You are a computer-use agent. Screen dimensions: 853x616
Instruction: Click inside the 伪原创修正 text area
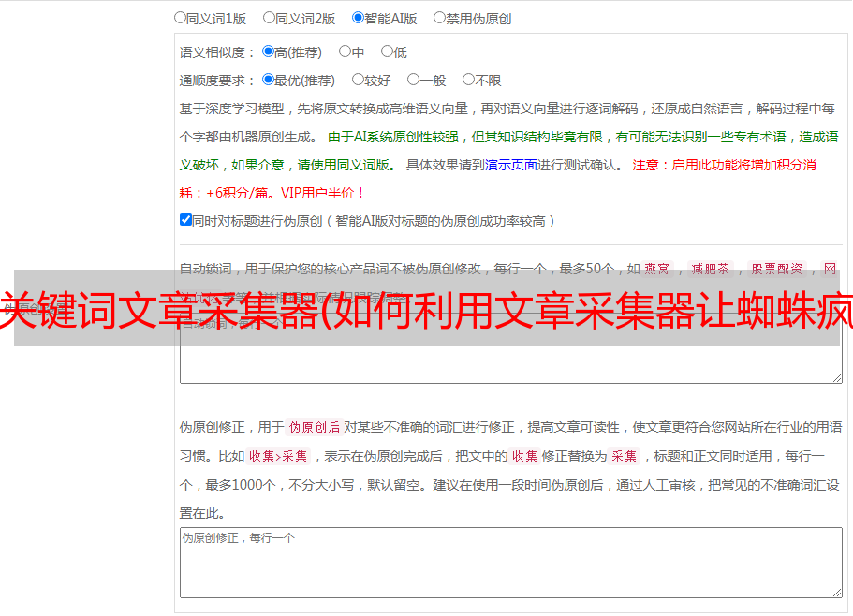[x=511, y=563]
